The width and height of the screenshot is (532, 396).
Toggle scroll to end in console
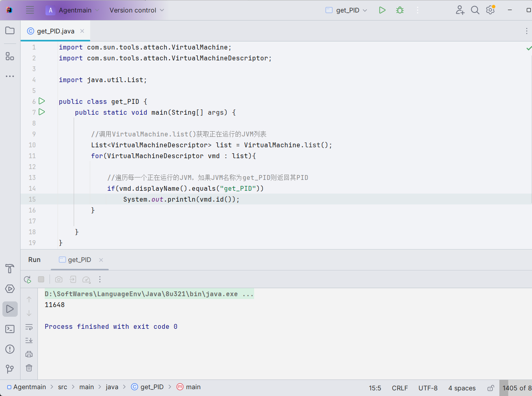[x=29, y=340]
